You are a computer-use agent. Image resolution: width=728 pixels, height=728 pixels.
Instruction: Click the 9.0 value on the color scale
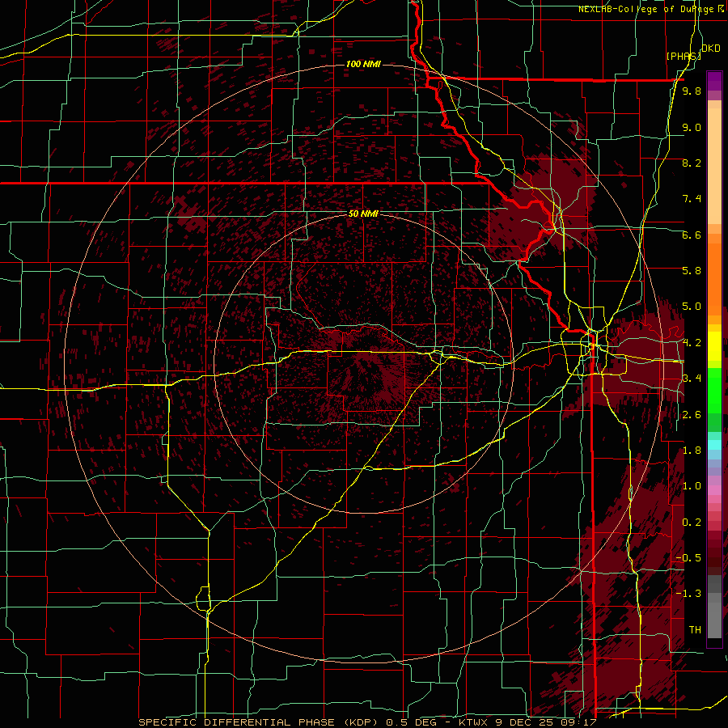692,127
